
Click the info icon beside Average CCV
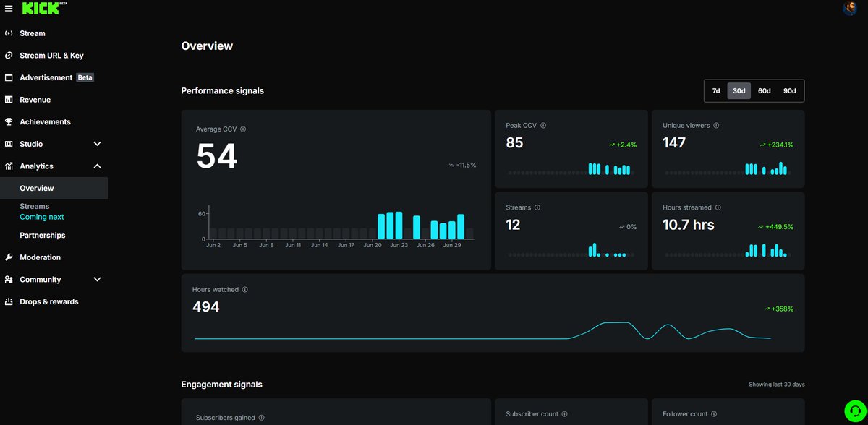click(x=243, y=129)
